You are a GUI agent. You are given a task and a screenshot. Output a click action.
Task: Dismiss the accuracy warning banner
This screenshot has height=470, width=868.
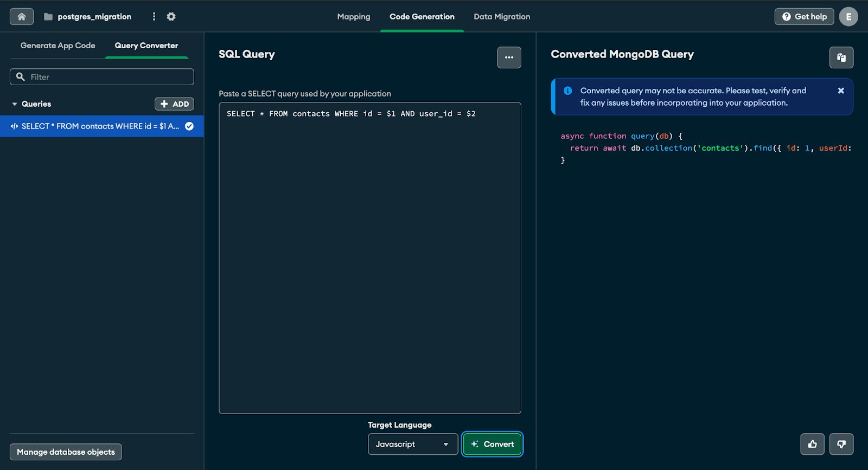840,91
